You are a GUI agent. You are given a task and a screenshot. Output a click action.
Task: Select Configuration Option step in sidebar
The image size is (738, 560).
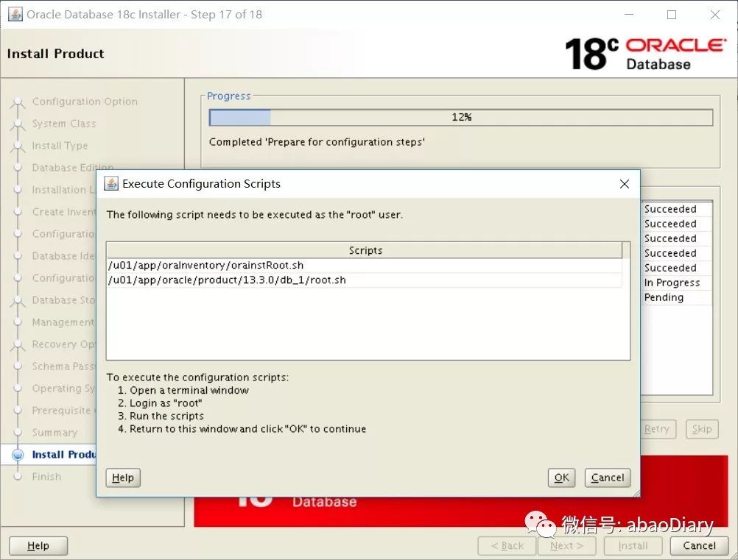click(85, 102)
